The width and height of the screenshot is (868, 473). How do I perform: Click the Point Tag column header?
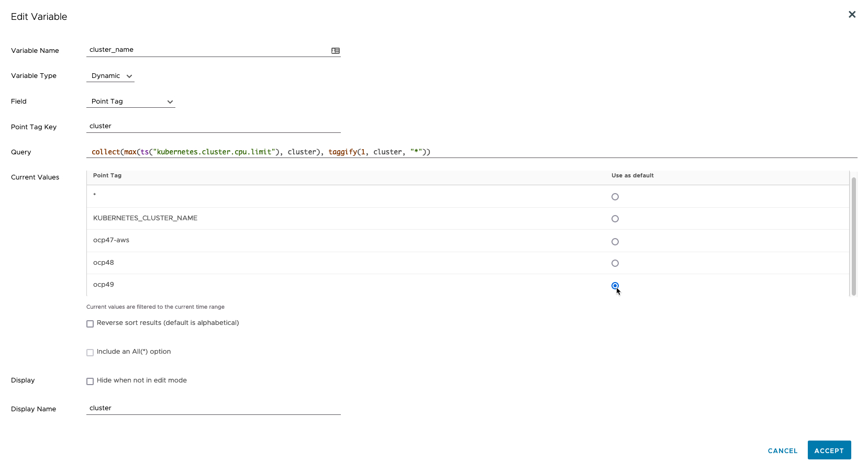point(107,176)
